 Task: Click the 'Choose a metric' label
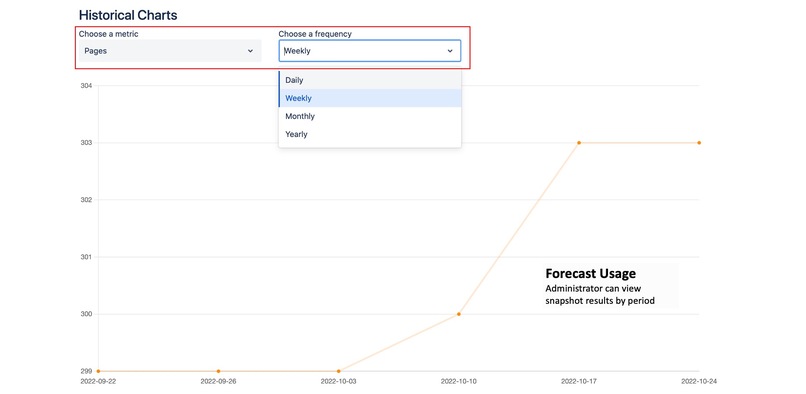point(108,34)
